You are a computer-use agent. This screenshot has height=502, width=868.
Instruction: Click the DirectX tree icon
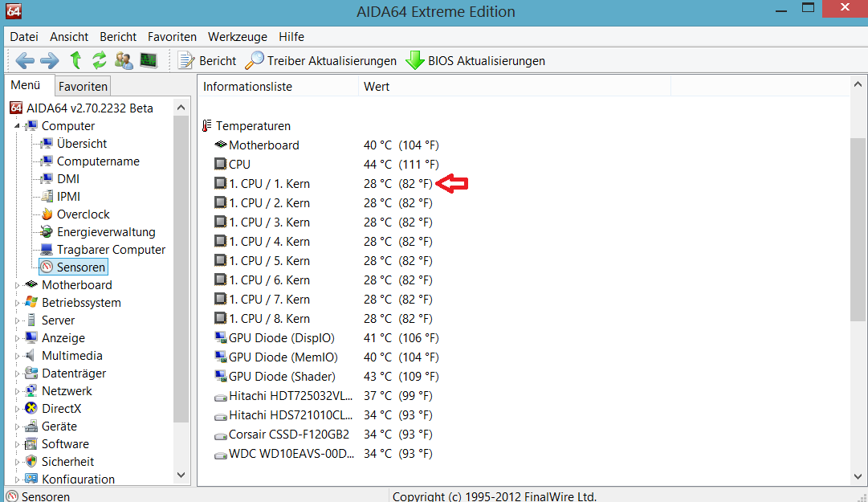(31, 409)
